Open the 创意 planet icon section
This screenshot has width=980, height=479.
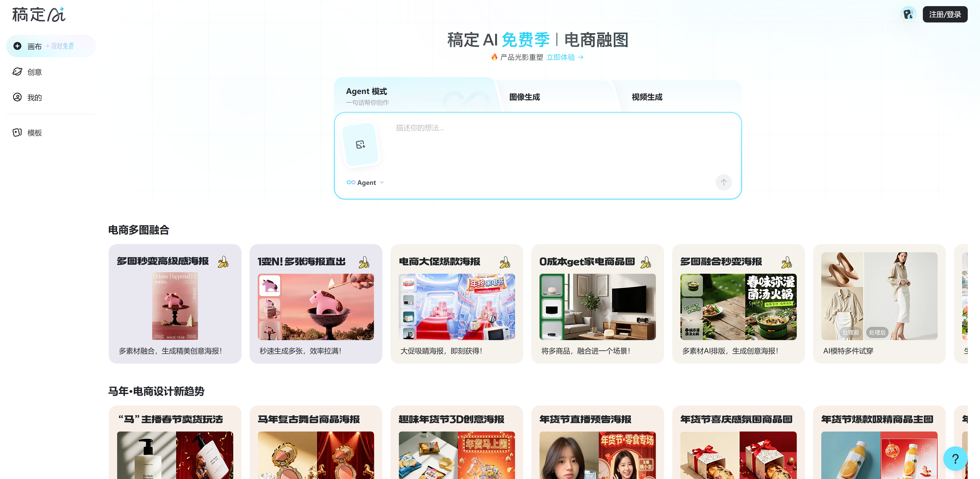tap(18, 71)
